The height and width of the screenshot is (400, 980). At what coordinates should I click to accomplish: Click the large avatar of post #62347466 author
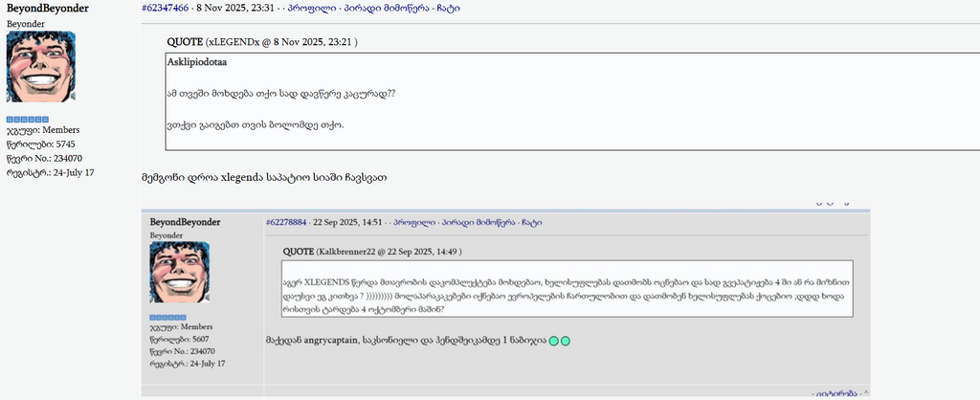pos(40,67)
